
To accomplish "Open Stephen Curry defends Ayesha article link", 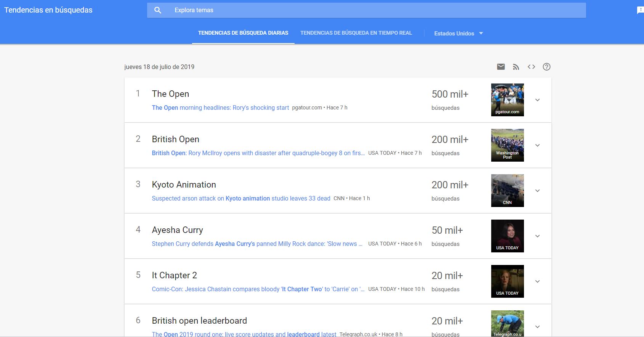I will 257,244.
